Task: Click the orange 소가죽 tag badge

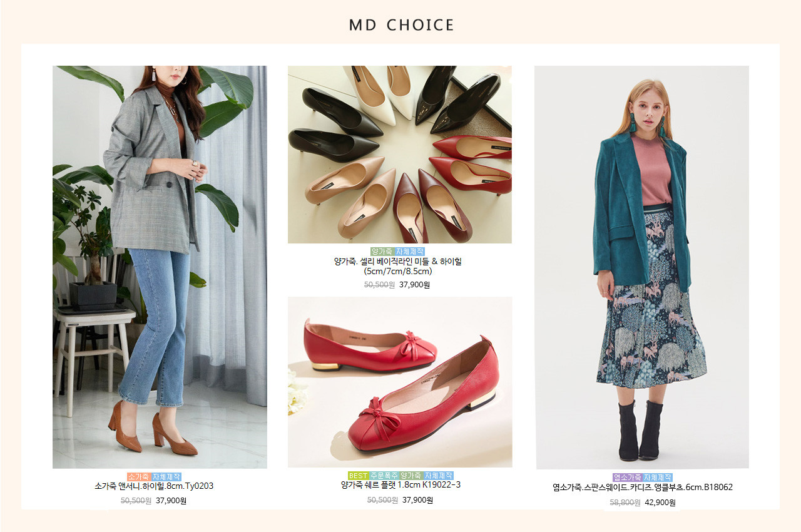Action: pos(139,477)
